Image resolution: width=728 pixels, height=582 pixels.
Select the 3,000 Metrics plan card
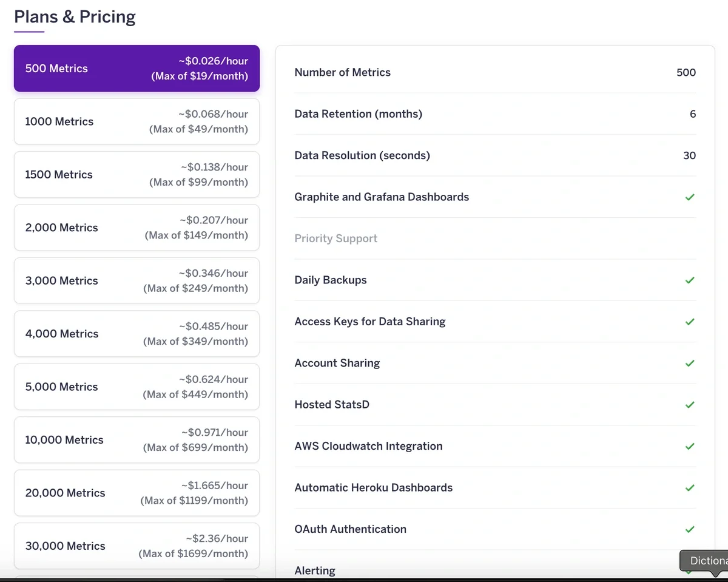pyautogui.click(x=136, y=280)
